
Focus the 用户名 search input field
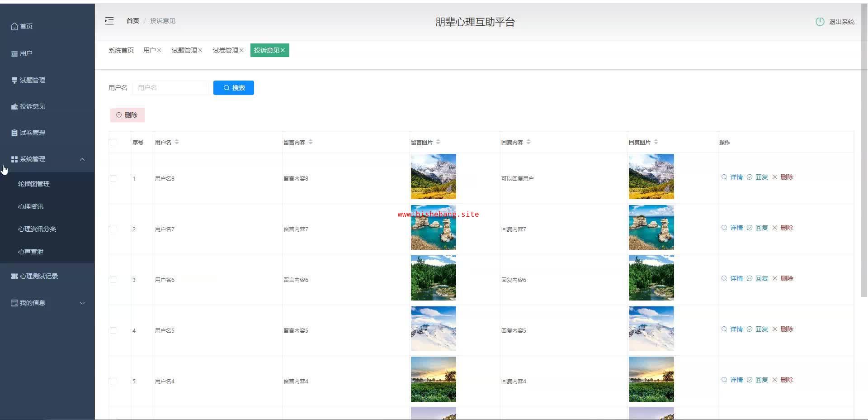tap(171, 88)
